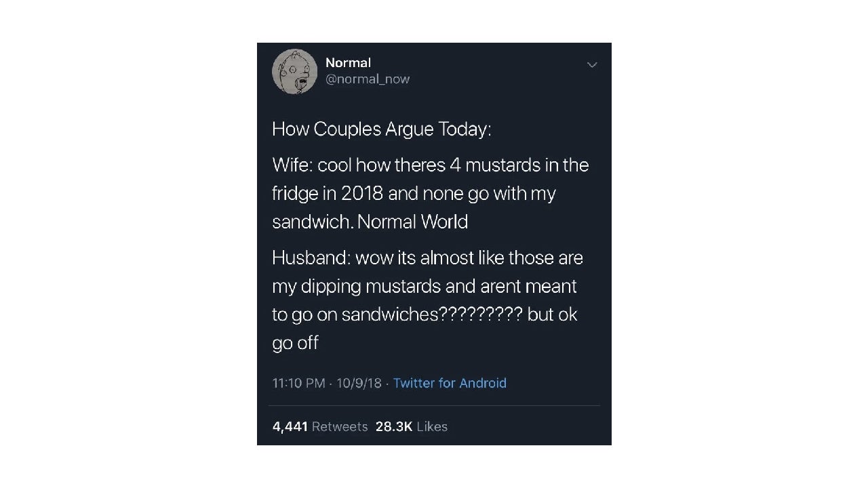Image resolution: width=868 pixels, height=488 pixels.
Task: Click the word sandwich in the tweet
Action: pos(312,222)
